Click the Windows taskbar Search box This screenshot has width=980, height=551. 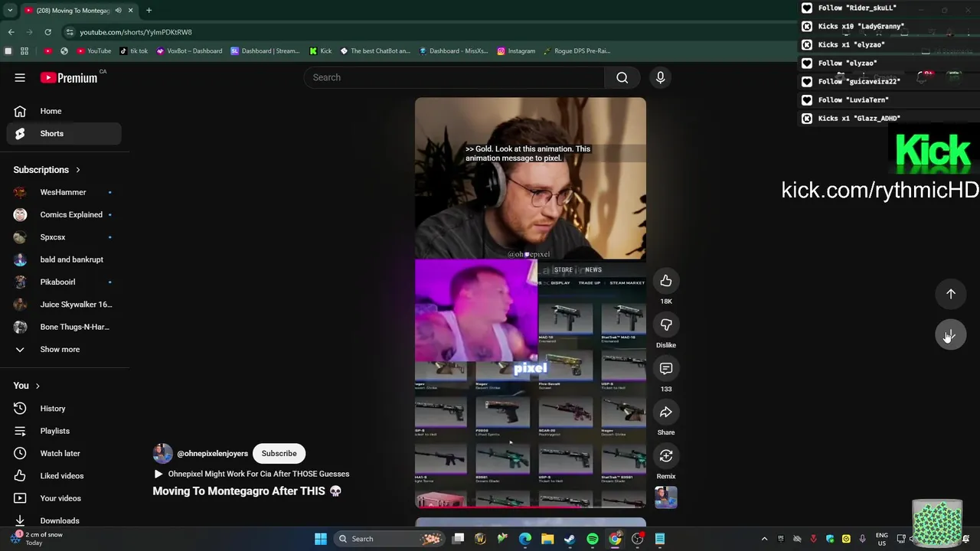[x=390, y=539]
